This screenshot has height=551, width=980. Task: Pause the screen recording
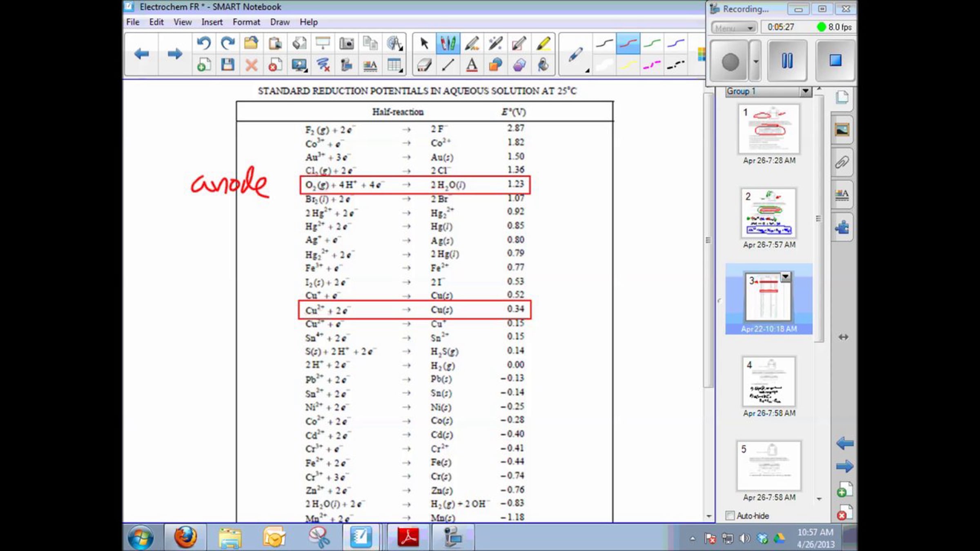pyautogui.click(x=787, y=61)
